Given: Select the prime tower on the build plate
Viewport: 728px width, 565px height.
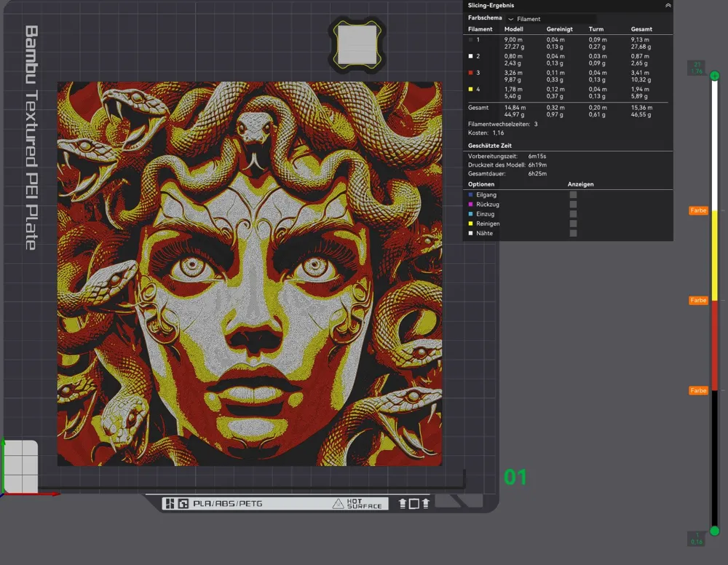Looking at the screenshot, I should point(357,44).
